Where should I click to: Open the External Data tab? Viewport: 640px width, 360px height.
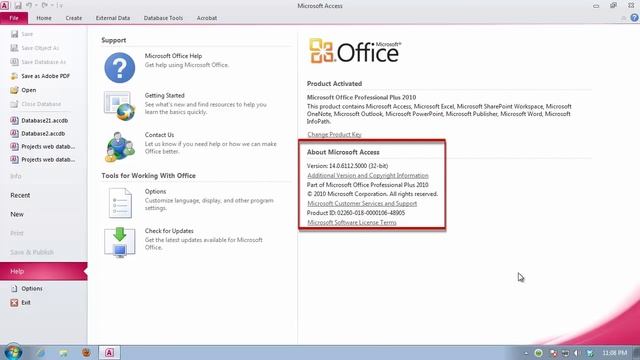point(113,18)
